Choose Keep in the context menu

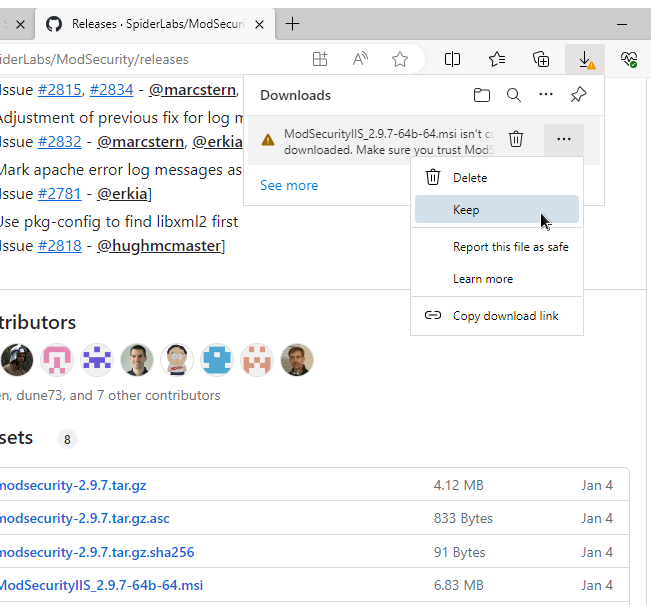[x=497, y=209]
